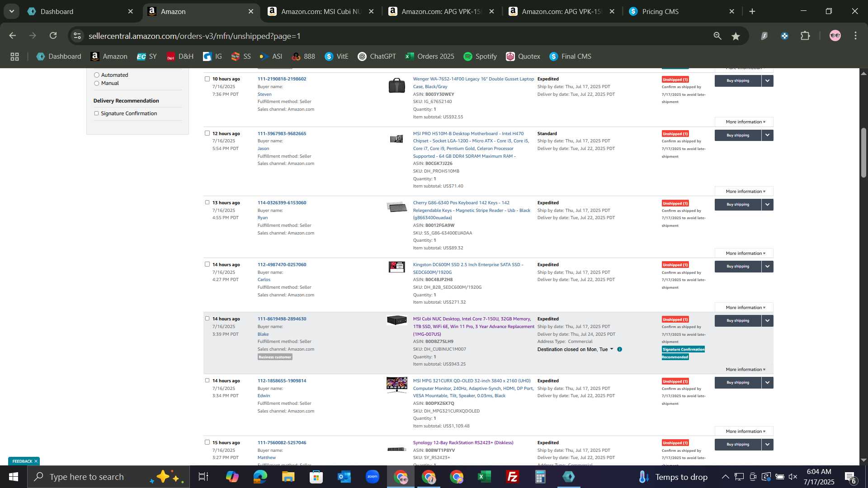Go back with the browser back arrow
The height and width of the screenshot is (488, 868).
coord(13,36)
